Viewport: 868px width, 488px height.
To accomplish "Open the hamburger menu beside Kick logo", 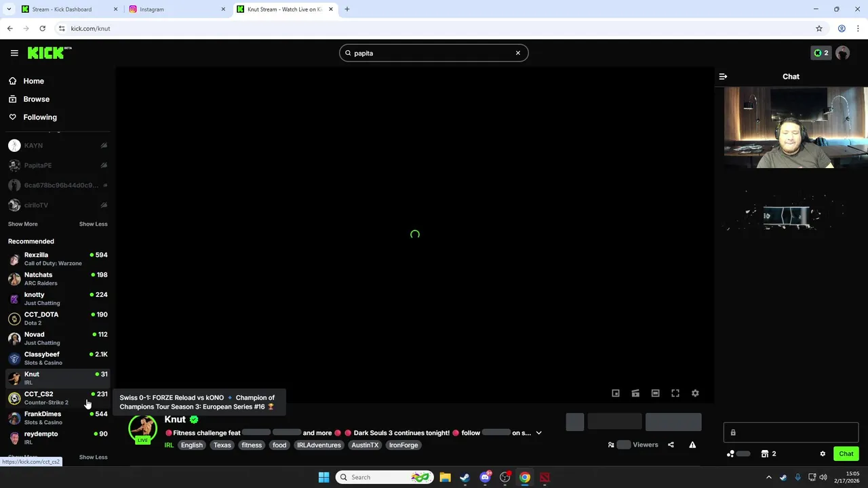I will pos(14,53).
